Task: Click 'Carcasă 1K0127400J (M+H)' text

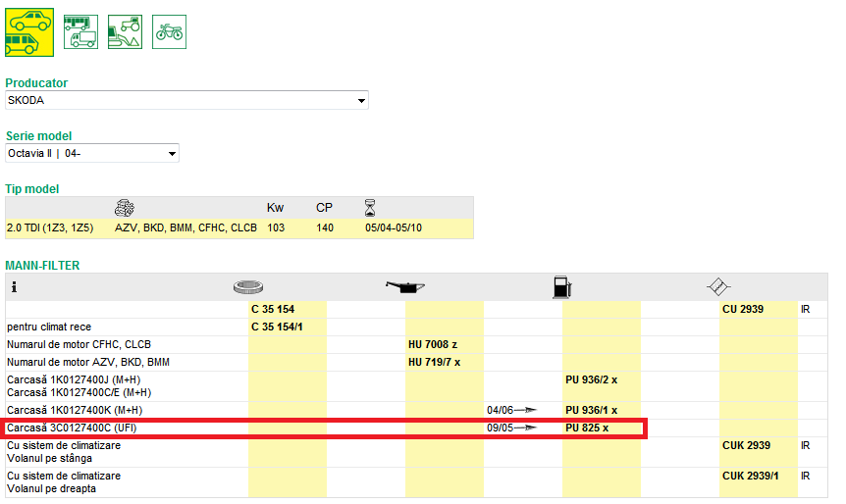Action: (x=74, y=380)
